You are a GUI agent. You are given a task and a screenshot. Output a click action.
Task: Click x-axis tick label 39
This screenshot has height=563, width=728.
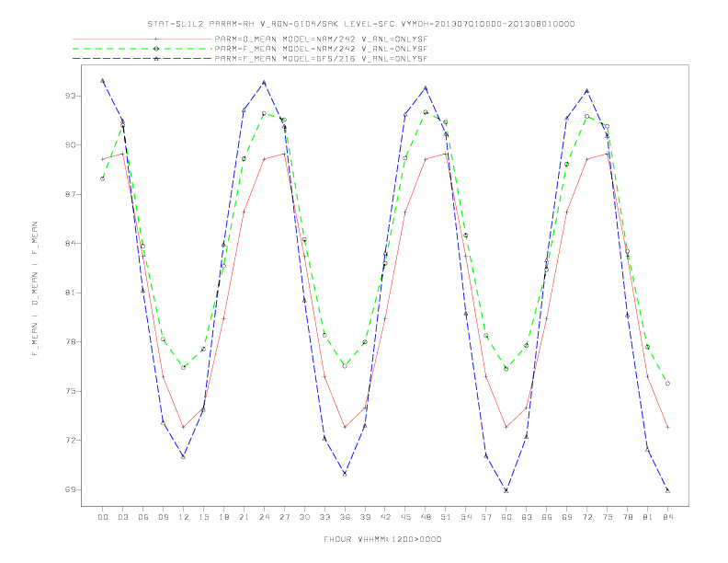[x=365, y=517]
